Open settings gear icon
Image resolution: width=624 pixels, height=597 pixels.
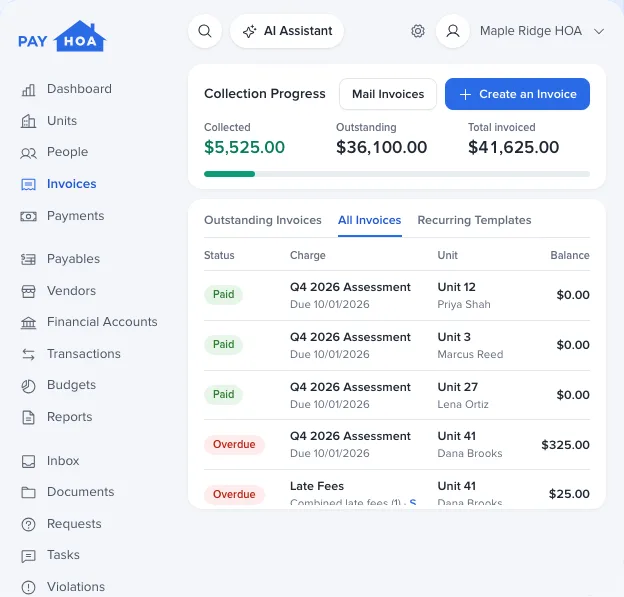point(418,31)
